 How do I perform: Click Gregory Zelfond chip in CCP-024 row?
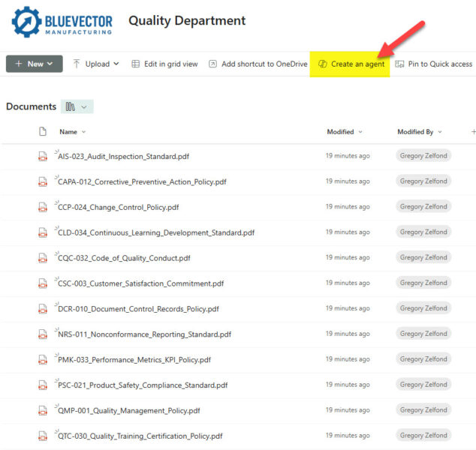click(423, 206)
